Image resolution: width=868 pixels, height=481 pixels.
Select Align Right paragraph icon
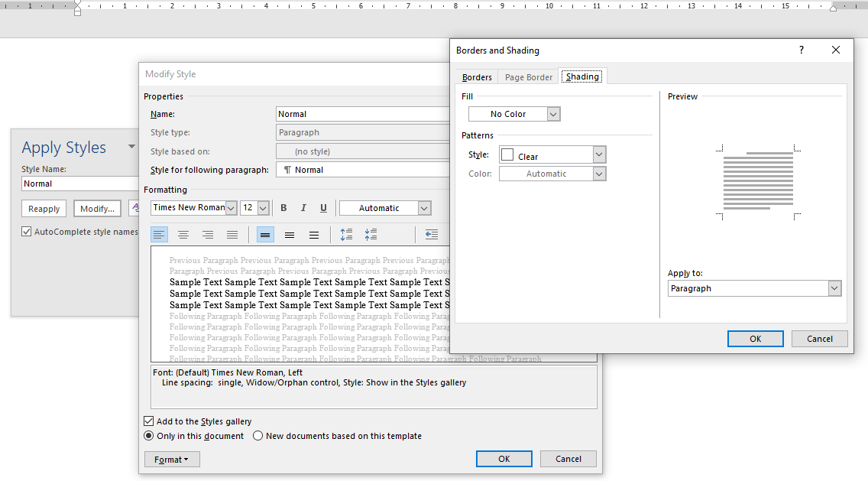208,235
